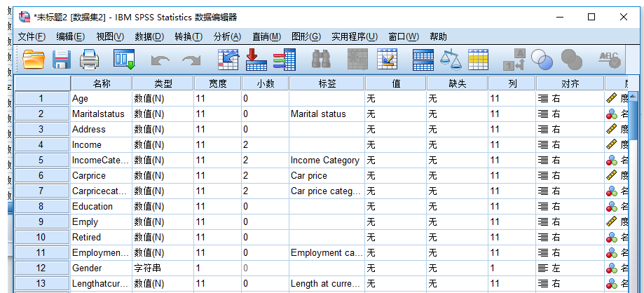Click the 类型 column header

[163, 83]
